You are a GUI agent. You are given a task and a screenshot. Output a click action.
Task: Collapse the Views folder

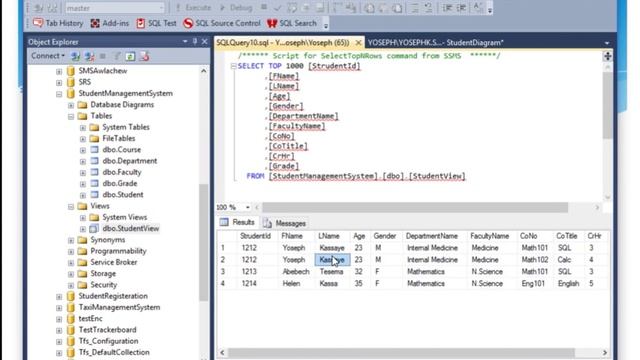coord(71,207)
